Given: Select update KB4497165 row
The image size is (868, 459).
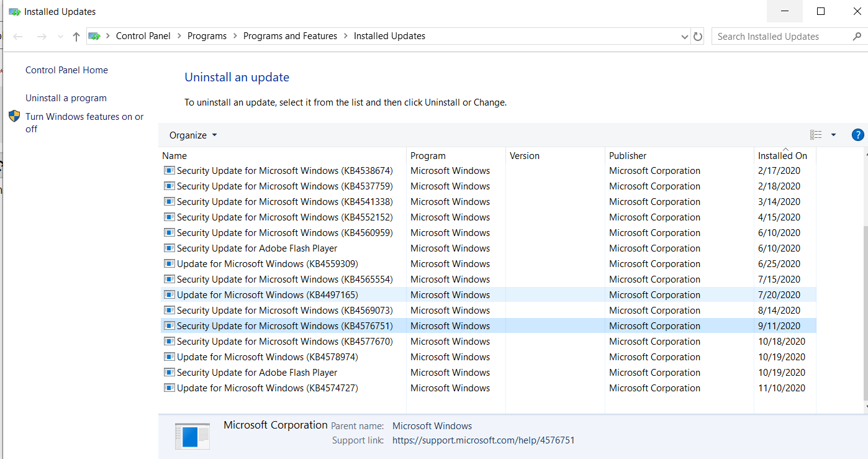Looking at the screenshot, I should [488, 295].
